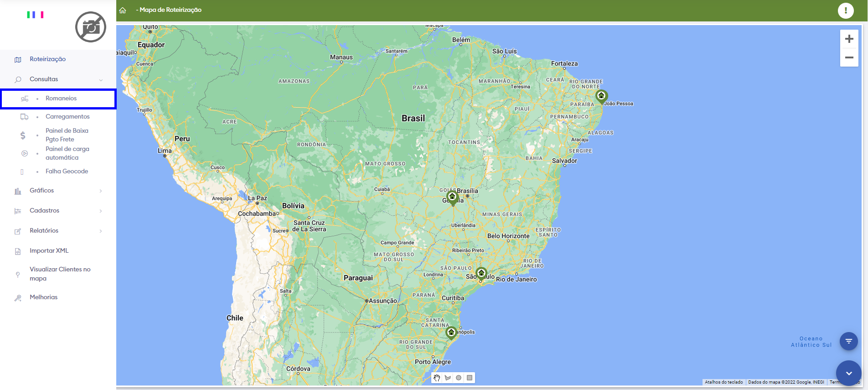Select the hand pan tool on map

click(x=437, y=378)
